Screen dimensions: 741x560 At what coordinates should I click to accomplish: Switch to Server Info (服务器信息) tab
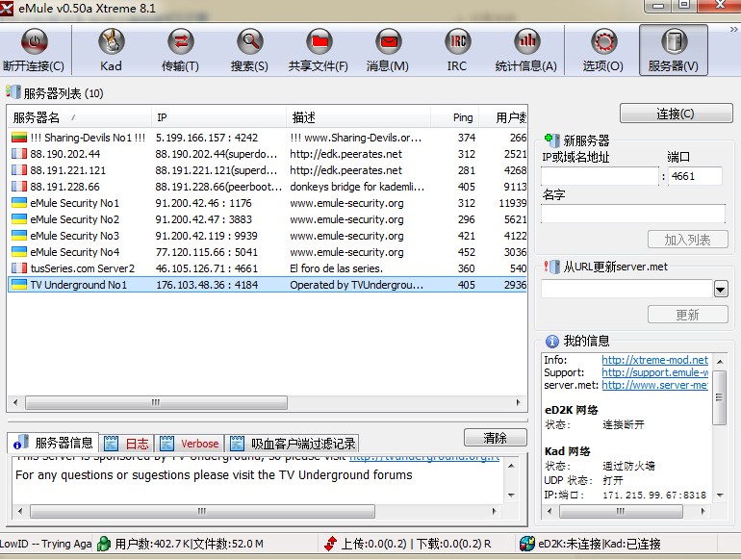pyautogui.click(x=53, y=443)
